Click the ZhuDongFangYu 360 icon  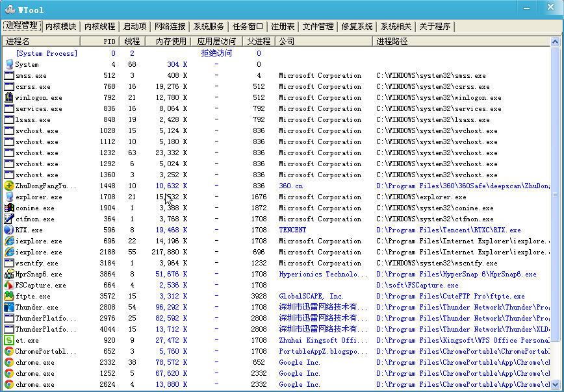pos(9,186)
